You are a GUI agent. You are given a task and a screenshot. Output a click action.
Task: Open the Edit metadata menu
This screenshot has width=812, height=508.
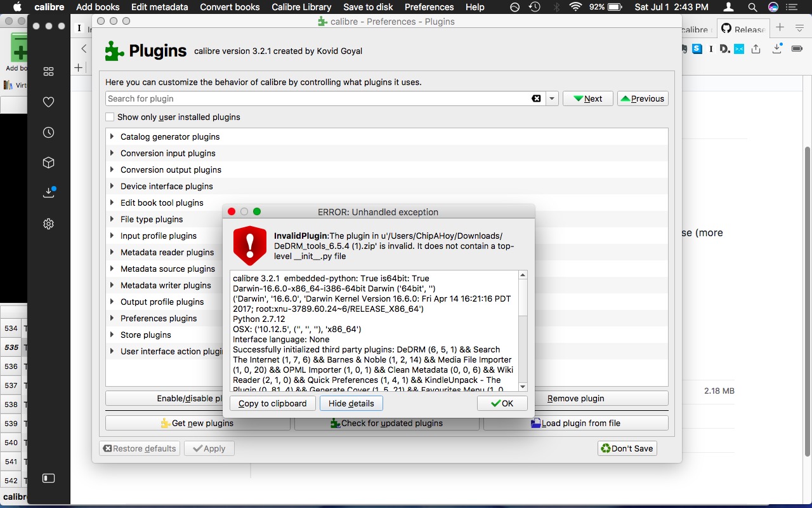[160, 7]
